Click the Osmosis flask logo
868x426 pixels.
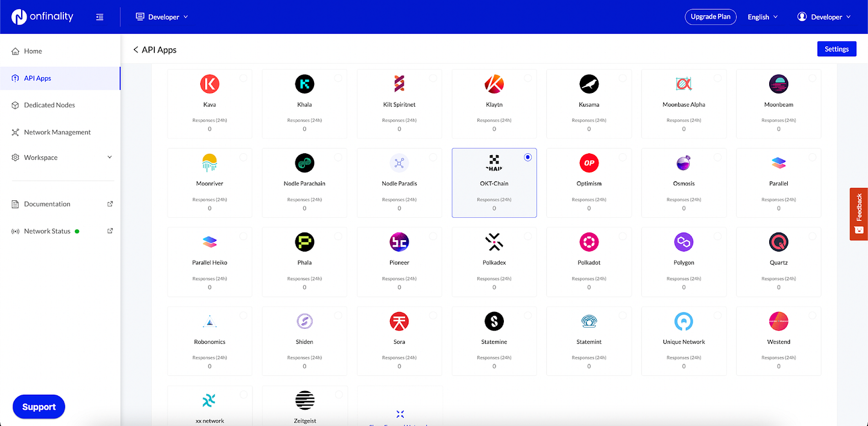coord(684,163)
